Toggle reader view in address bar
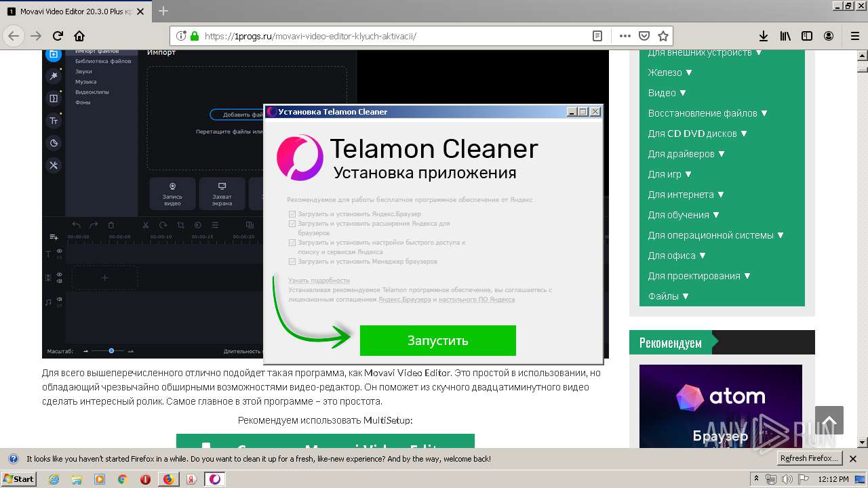The height and width of the screenshot is (488, 868). (597, 36)
